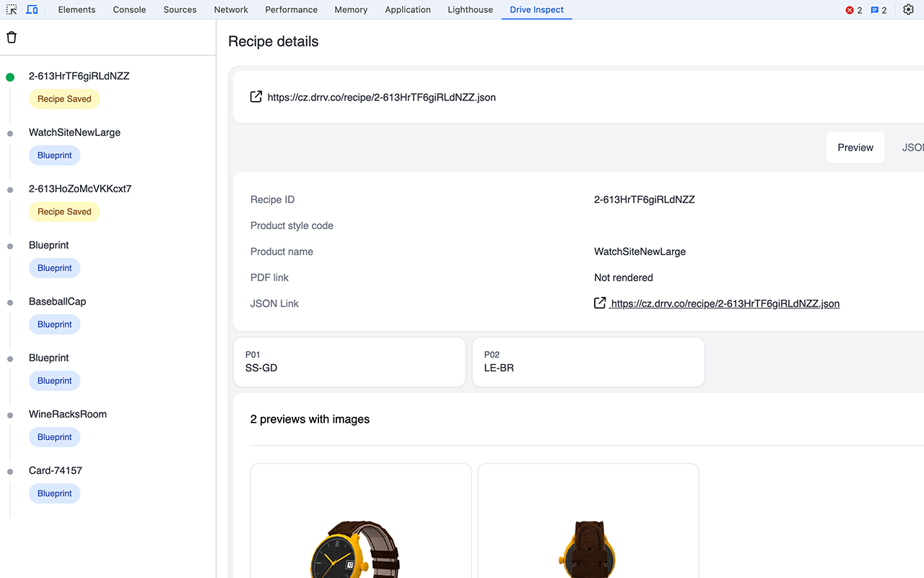Select the inspect element cursor tool

[x=11, y=9]
